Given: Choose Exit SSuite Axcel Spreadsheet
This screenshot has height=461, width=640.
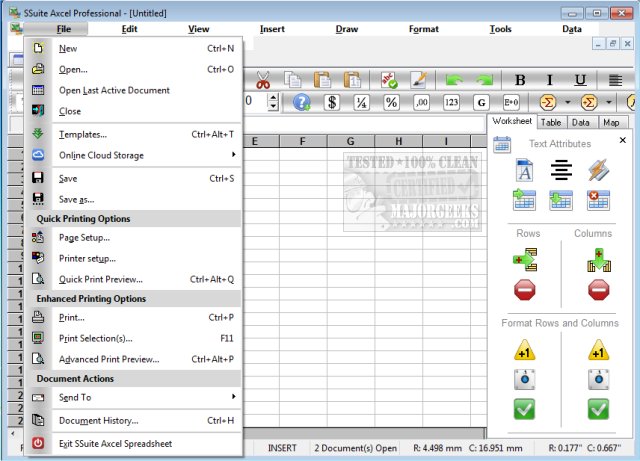Looking at the screenshot, I should coord(135,443).
